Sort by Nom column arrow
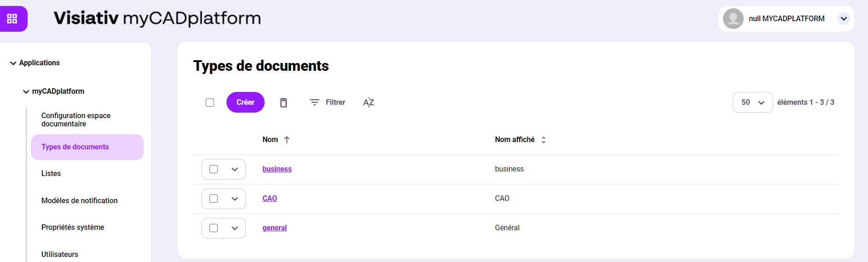Viewport: 868px width, 262px height. click(287, 140)
